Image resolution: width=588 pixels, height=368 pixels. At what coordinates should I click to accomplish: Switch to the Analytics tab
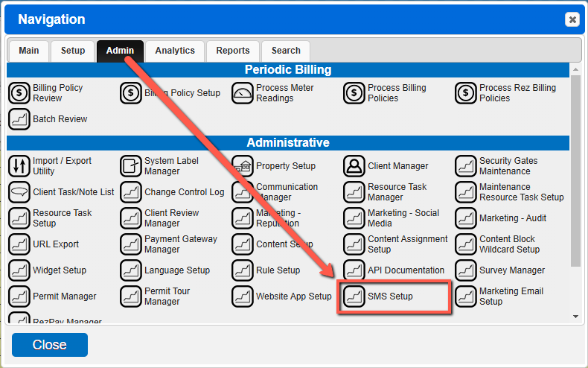[x=175, y=51]
